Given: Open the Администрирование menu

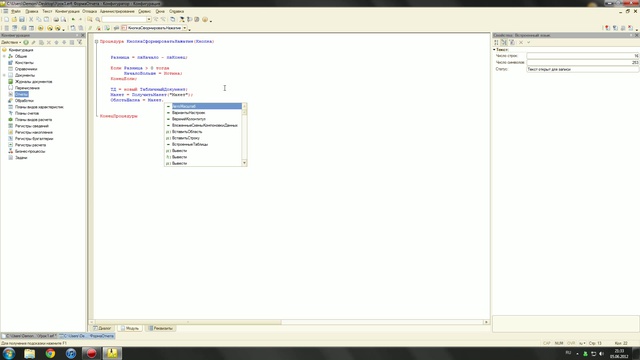Looking at the screenshot, I should tap(117, 11).
